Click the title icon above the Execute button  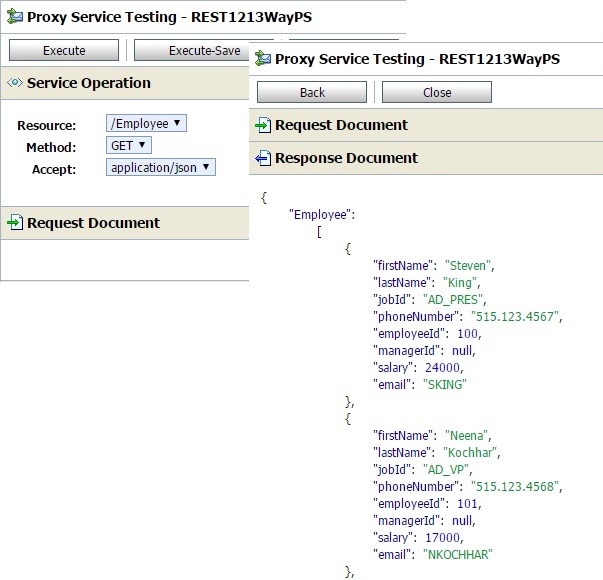coord(14,17)
